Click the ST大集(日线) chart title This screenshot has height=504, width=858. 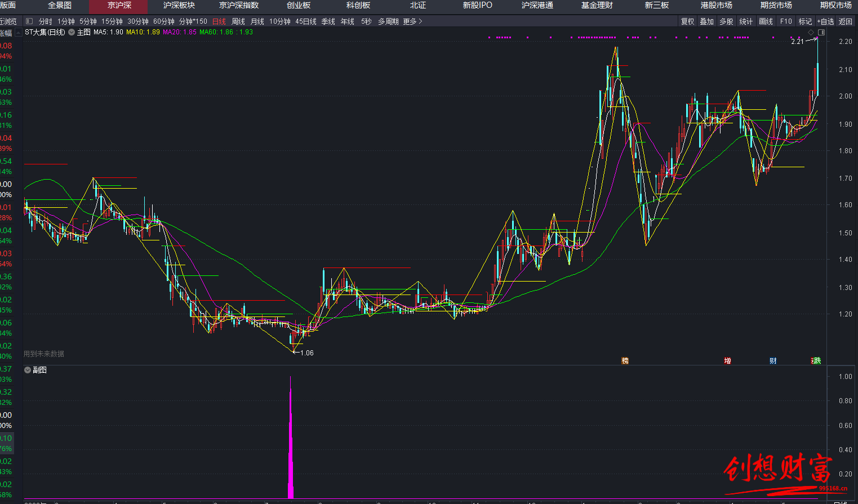click(45, 32)
